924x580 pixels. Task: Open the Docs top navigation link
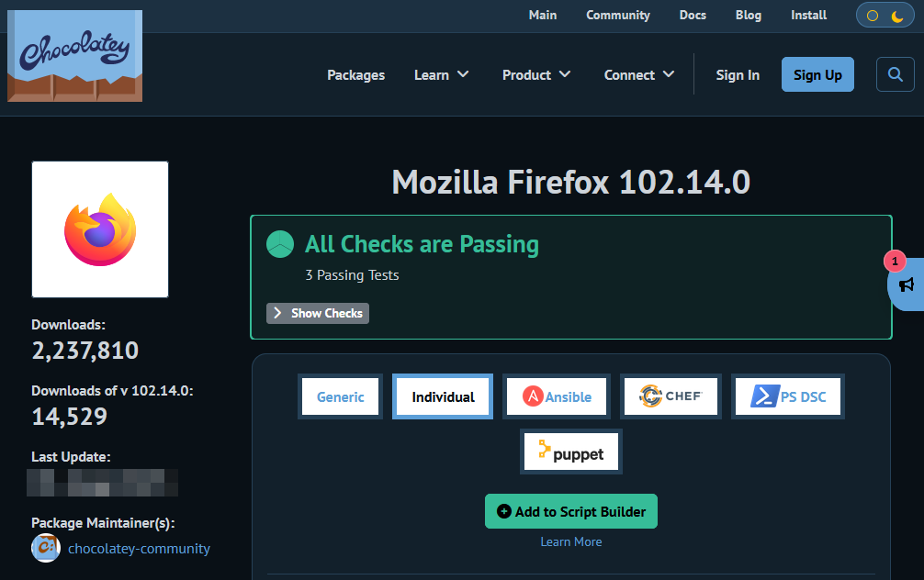[693, 16]
